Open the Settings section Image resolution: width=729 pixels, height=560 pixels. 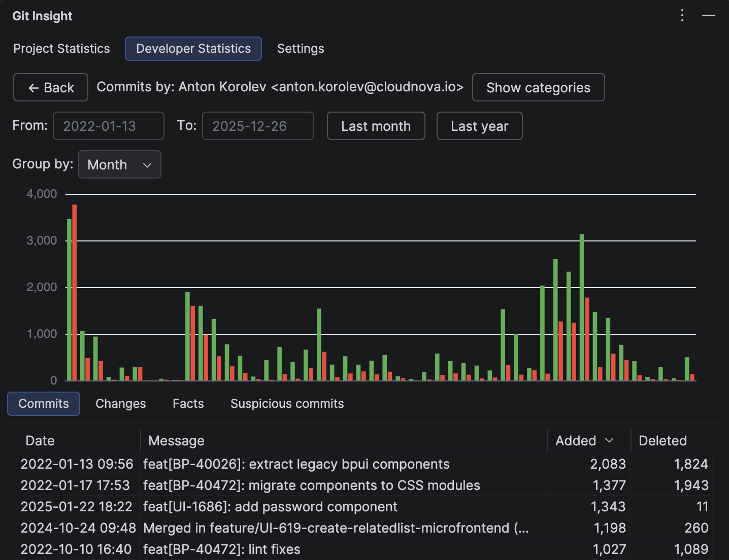300,48
